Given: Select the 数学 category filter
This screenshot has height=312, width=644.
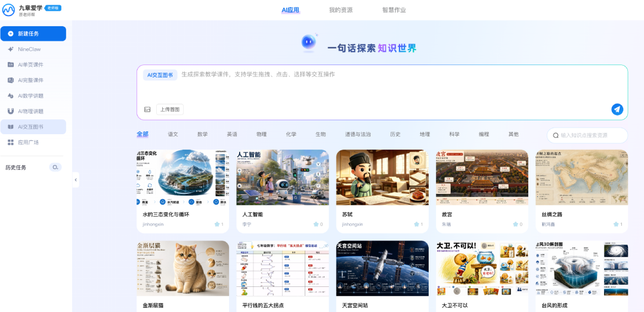Looking at the screenshot, I should [x=203, y=134].
